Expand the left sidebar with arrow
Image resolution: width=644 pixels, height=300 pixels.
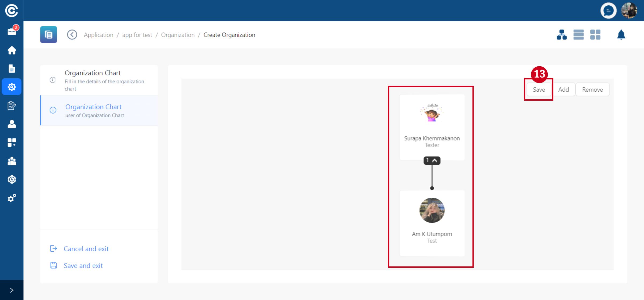pos(12,290)
